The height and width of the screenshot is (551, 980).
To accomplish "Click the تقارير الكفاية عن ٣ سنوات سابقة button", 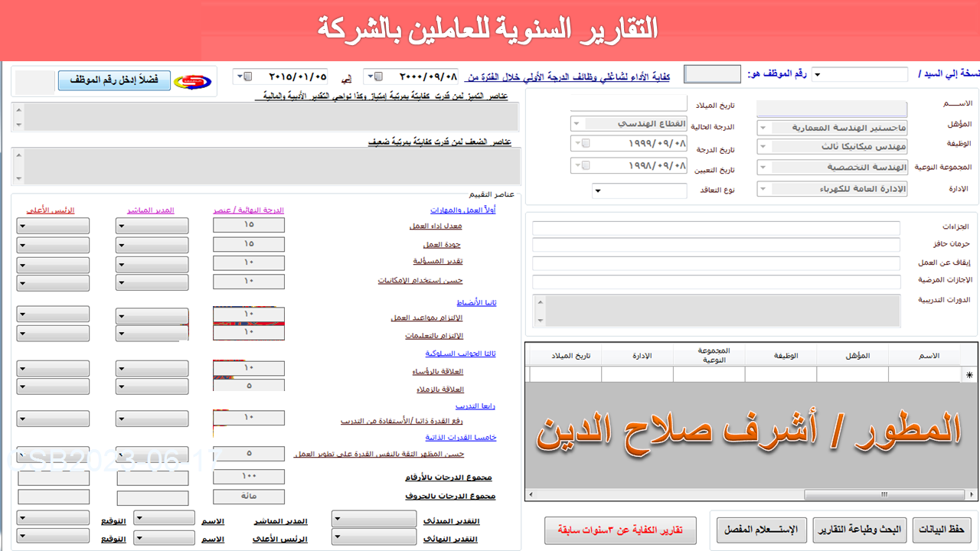I will 620,530.
